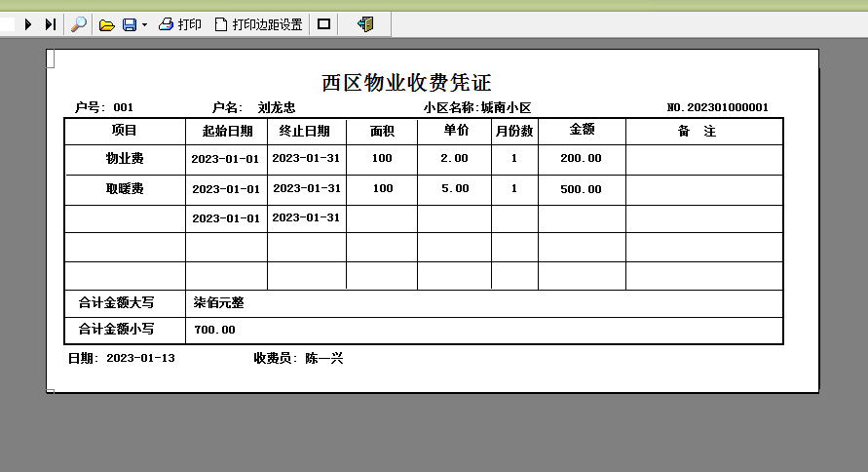Select the third row start date

tap(226, 218)
